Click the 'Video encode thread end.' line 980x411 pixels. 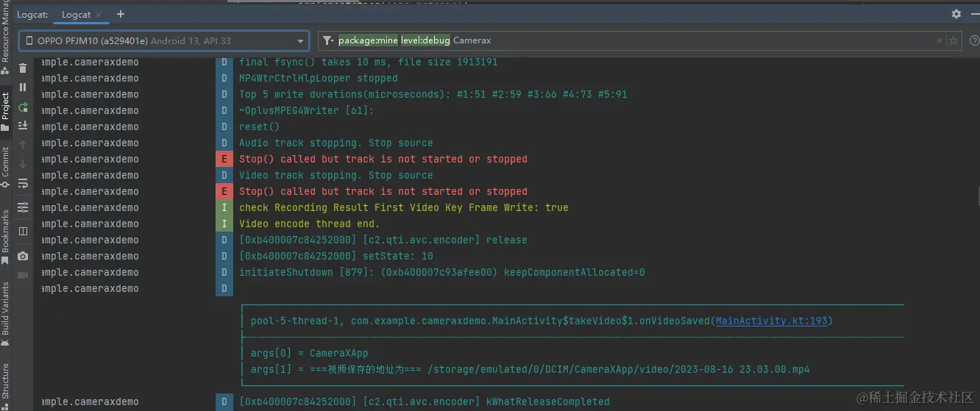point(310,224)
